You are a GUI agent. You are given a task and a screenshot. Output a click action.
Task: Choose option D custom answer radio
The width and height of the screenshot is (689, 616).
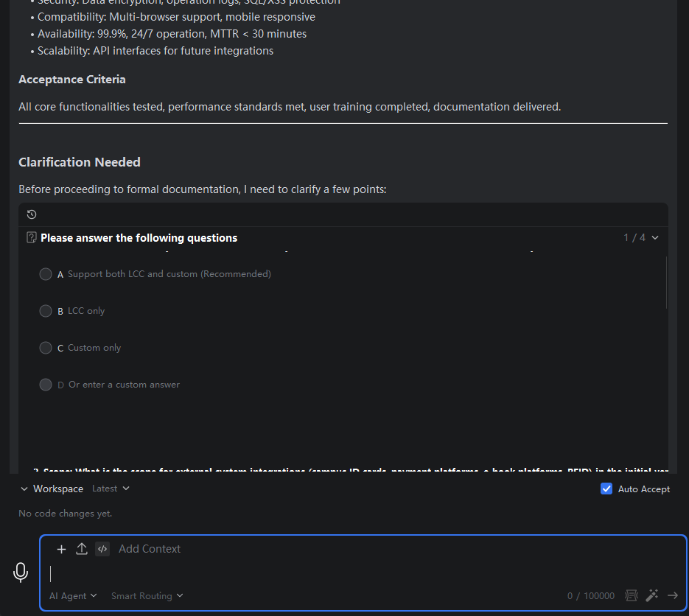coord(46,385)
